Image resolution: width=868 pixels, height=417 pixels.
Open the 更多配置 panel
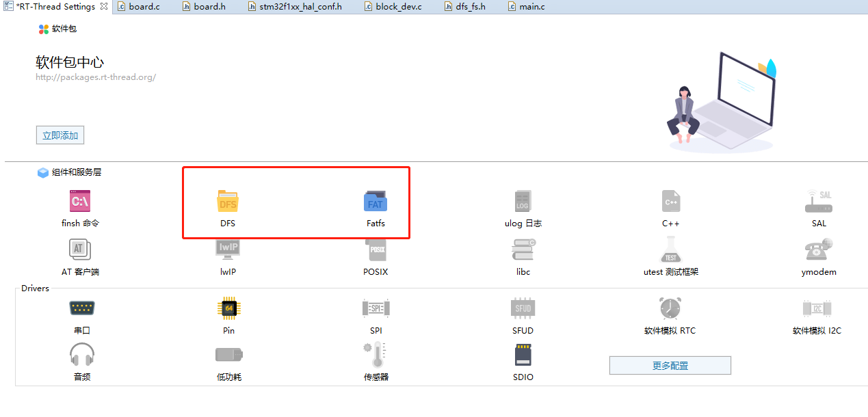coord(670,365)
